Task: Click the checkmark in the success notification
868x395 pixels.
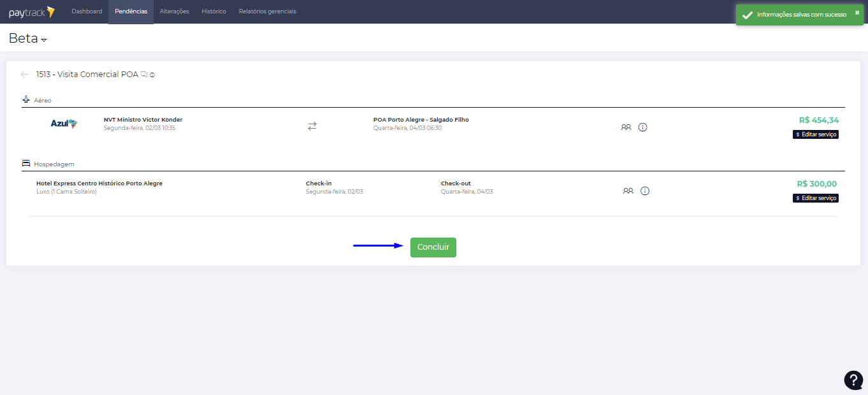Action: pos(747,15)
